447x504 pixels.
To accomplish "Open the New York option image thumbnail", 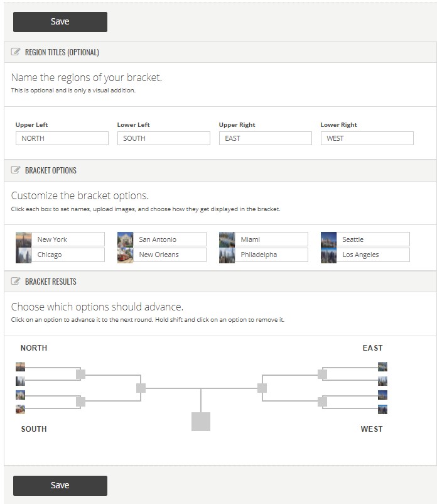I will tap(24, 239).
